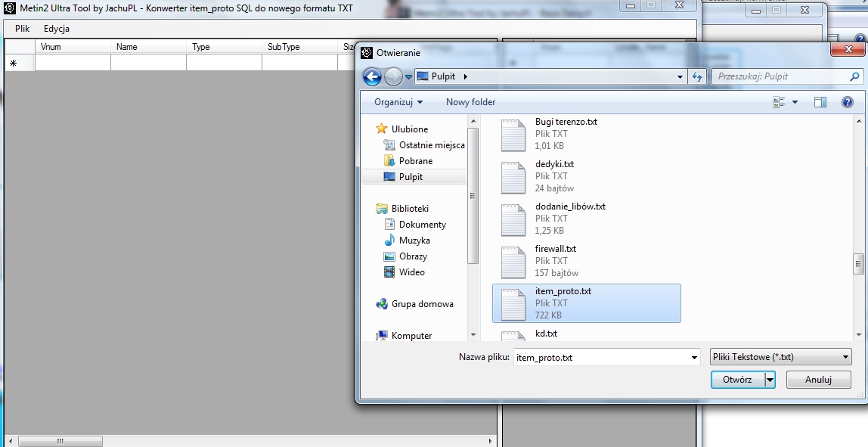The height and width of the screenshot is (447, 868).
Task: Open the filename history dropdown arrow
Action: click(x=694, y=358)
